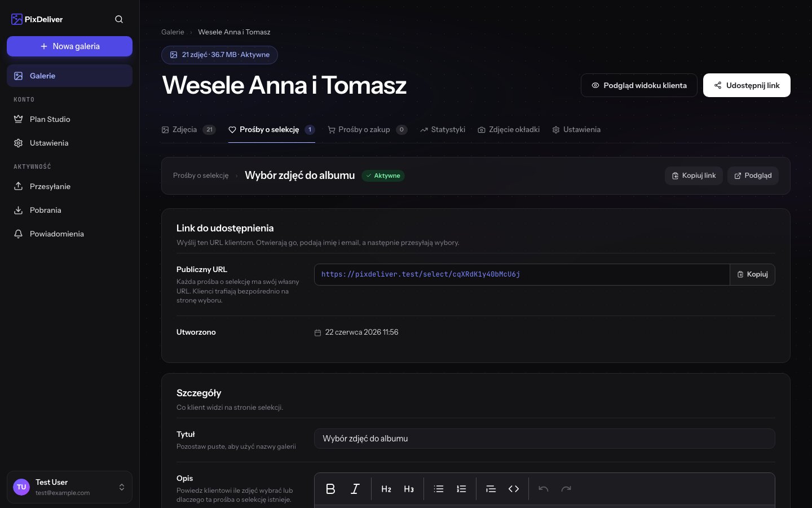Go to Przesyłanie uploads page

click(x=69, y=186)
